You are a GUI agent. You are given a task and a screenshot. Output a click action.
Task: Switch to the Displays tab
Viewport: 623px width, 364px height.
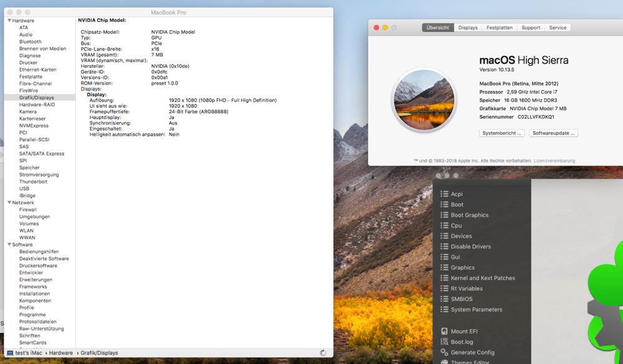[x=468, y=27]
